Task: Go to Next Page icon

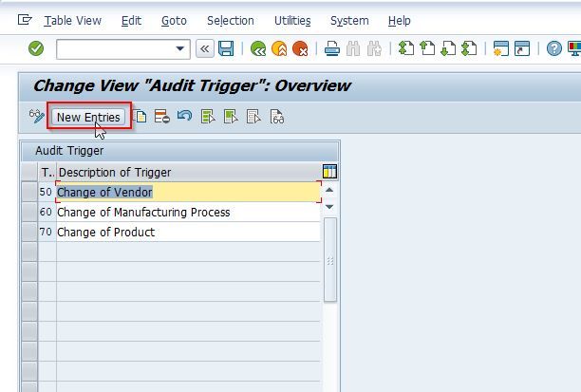Action: click(x=448, y=48)
